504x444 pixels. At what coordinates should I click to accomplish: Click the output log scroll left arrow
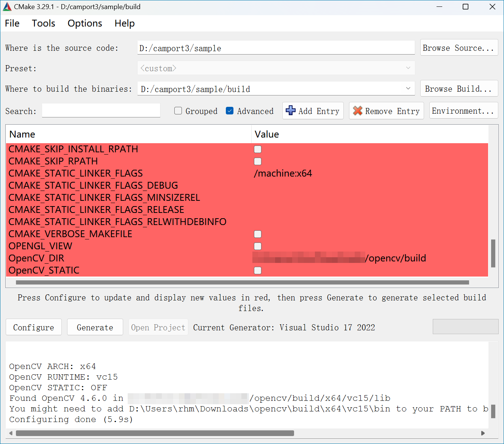(11, 433)
